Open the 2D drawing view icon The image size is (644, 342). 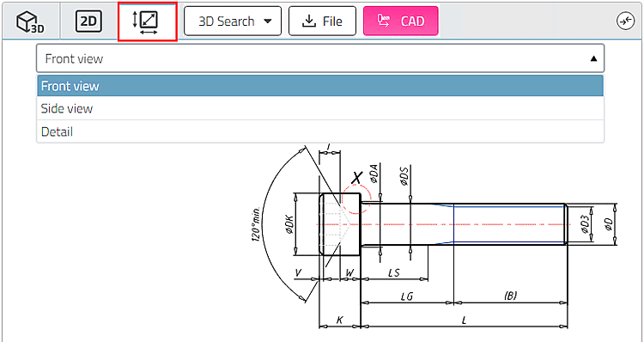[x=88, y=21]
